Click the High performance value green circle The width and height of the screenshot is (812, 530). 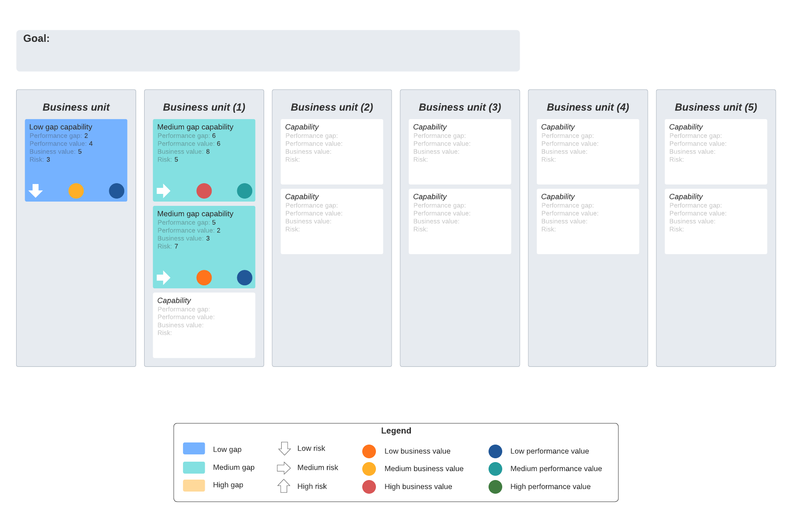[x=495, y=487]
